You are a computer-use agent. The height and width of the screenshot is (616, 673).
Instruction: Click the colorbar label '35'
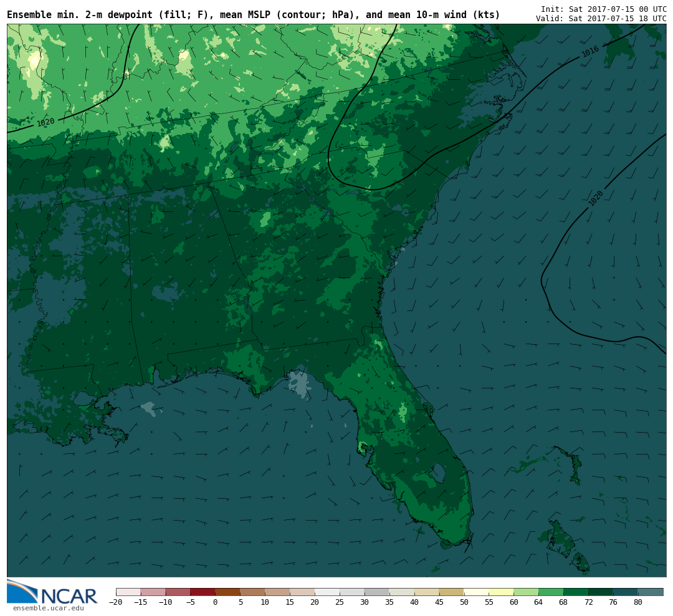389,602
